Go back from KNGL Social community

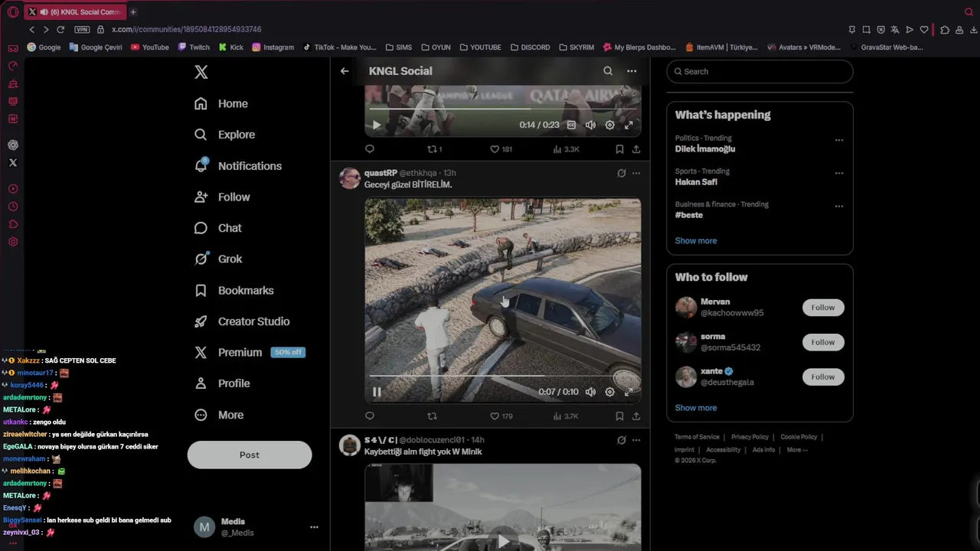tap(345, 71)
